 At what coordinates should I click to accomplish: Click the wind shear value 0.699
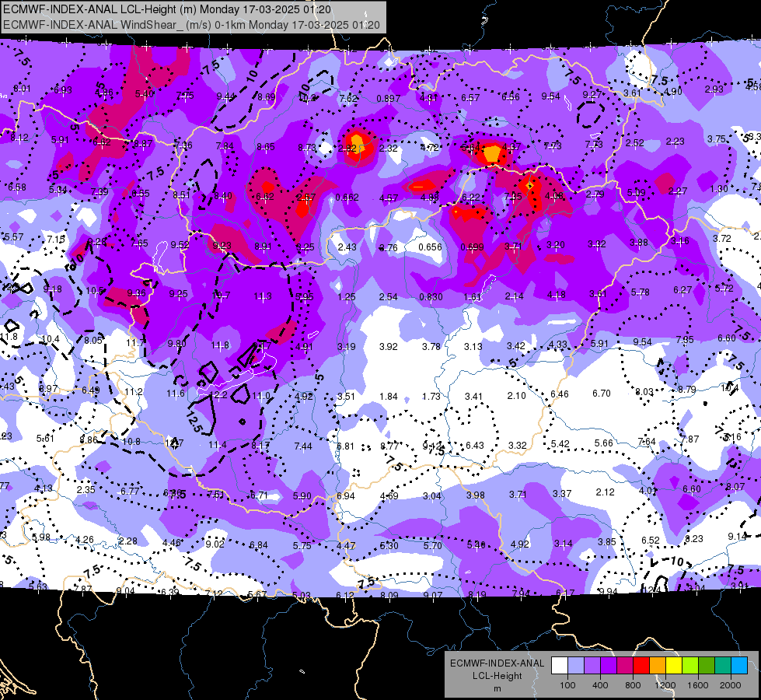tap(472, 247)
